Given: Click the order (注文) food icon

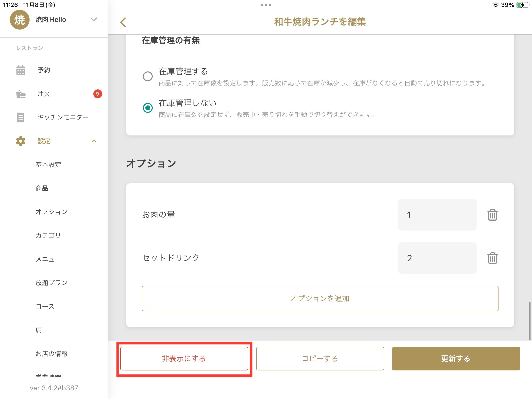Looking at the screenshot, I should pyautogui.click(x=21, y=94).
